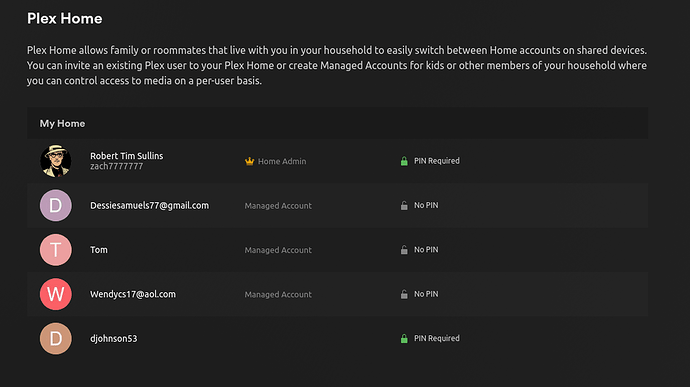Click No PIN status for Dessiesamuels77

[x=426, y=205]
